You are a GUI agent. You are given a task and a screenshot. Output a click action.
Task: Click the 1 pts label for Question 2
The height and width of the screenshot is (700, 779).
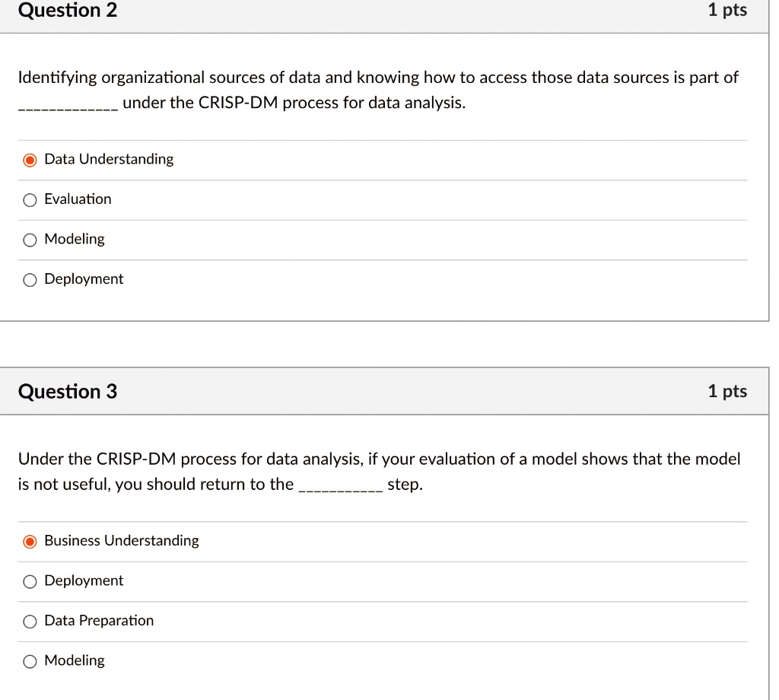(727, 11)
